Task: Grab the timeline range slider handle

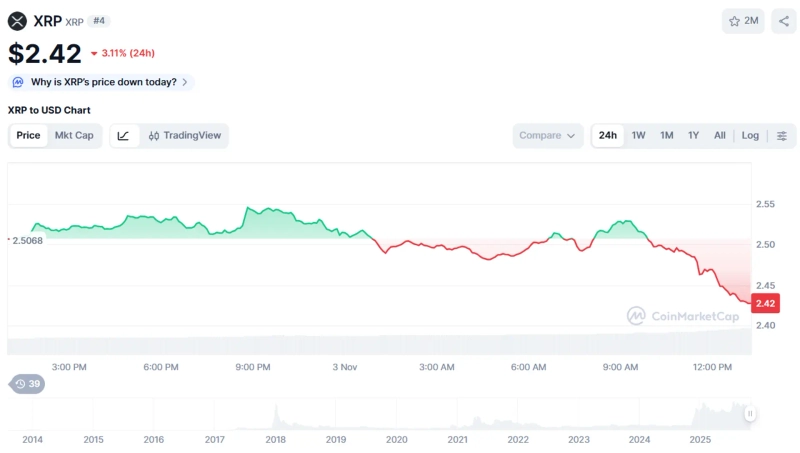Action: (x=749, y=413)
